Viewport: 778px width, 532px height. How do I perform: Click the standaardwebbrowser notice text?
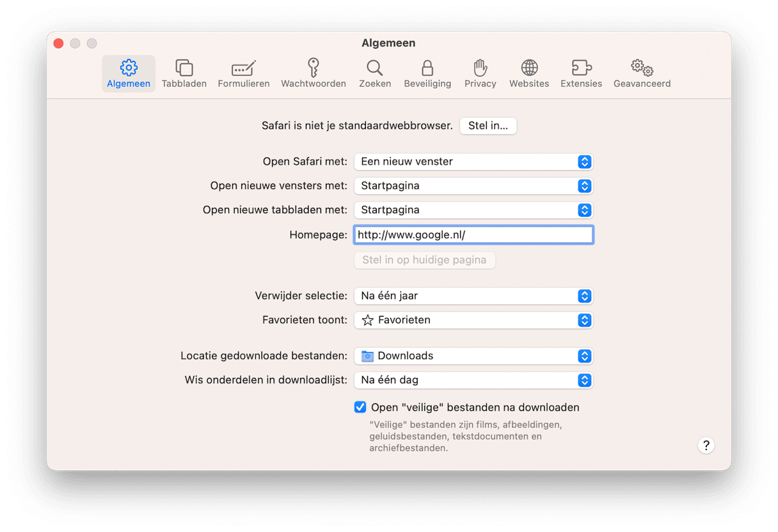357,126
